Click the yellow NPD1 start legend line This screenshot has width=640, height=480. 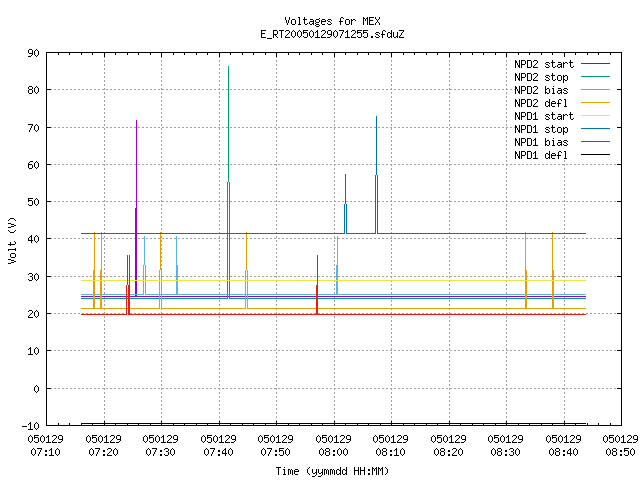click(x=595, y=116)
